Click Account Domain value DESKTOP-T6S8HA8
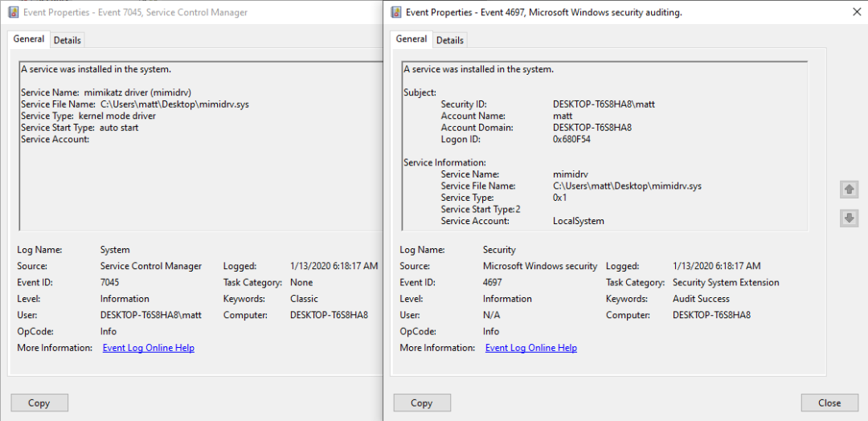868x421 pixels. pos(592,127)
